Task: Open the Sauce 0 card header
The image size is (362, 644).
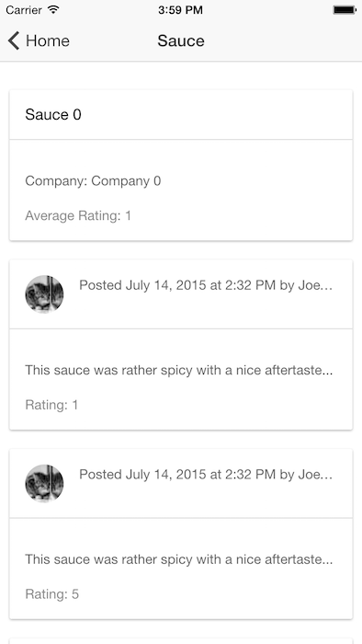Action: point(181,115)
